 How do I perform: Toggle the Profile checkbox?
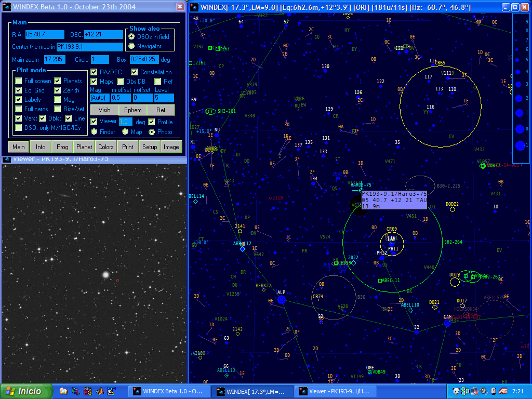click(152, 122)
